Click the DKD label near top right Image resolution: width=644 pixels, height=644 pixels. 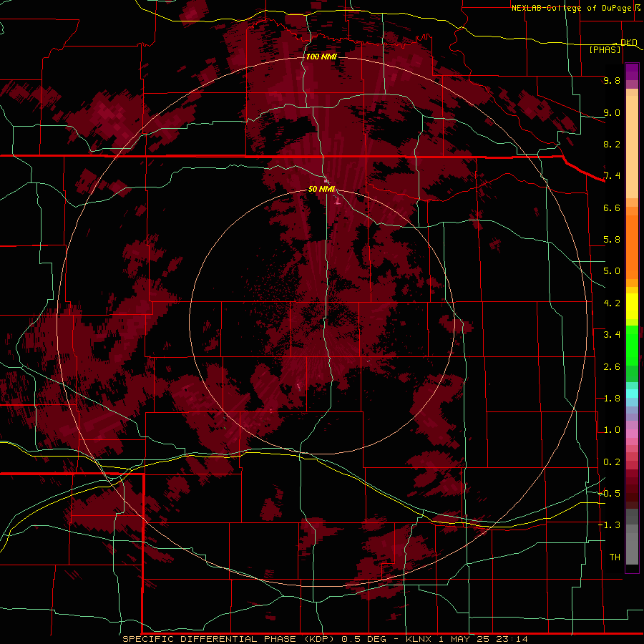629,42
